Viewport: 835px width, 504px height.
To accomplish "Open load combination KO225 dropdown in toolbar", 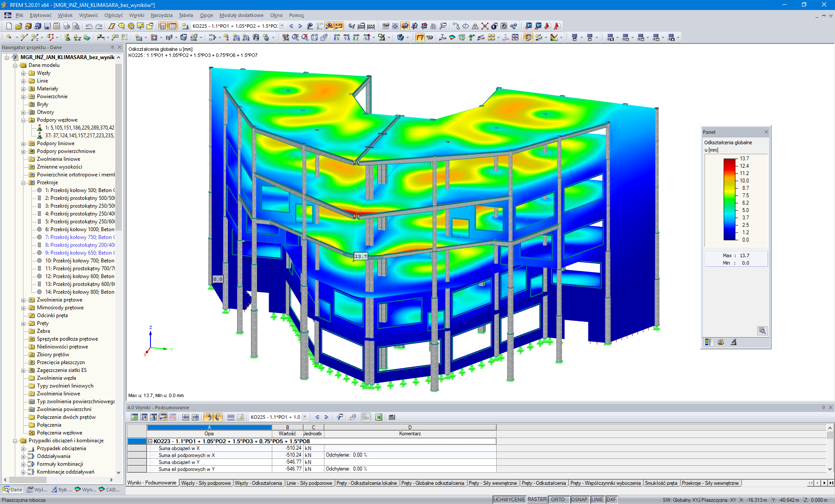I will pyautogui.click(x=282, y=26).
